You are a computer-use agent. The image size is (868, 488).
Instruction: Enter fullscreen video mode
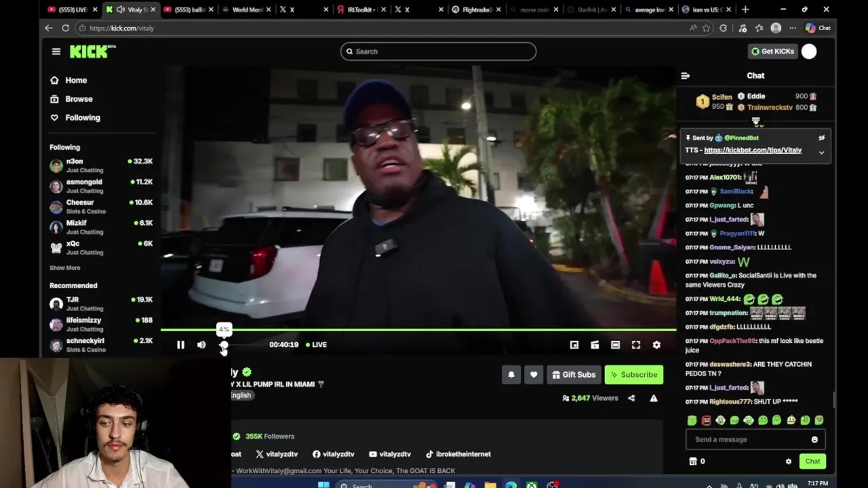pyautogui.click(x=636, y=345)
